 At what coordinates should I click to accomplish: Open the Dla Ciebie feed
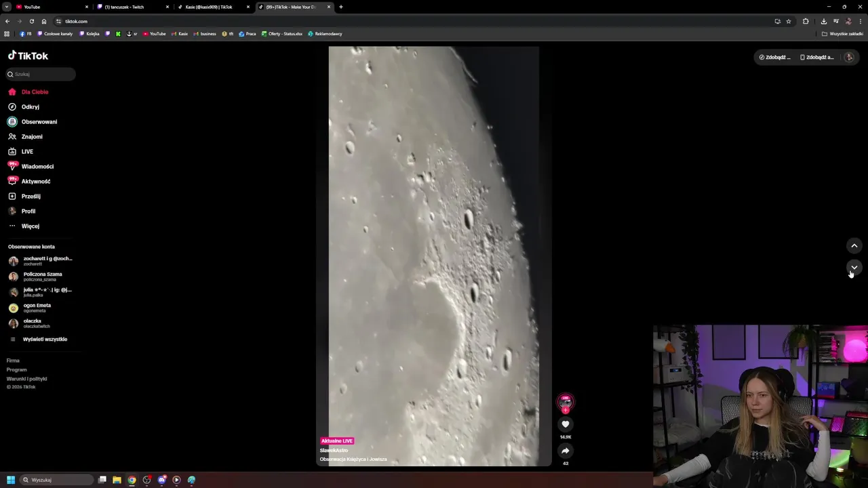point(28,91)
